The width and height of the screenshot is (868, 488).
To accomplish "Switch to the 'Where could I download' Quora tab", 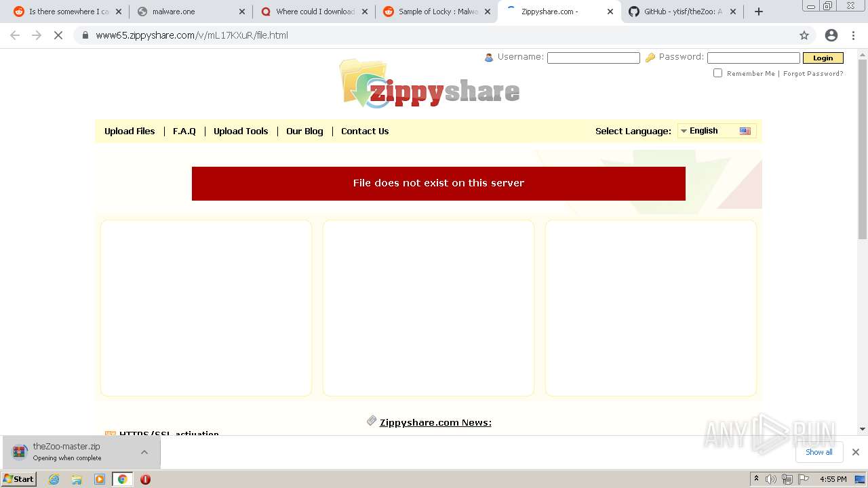I will point(314,12).
